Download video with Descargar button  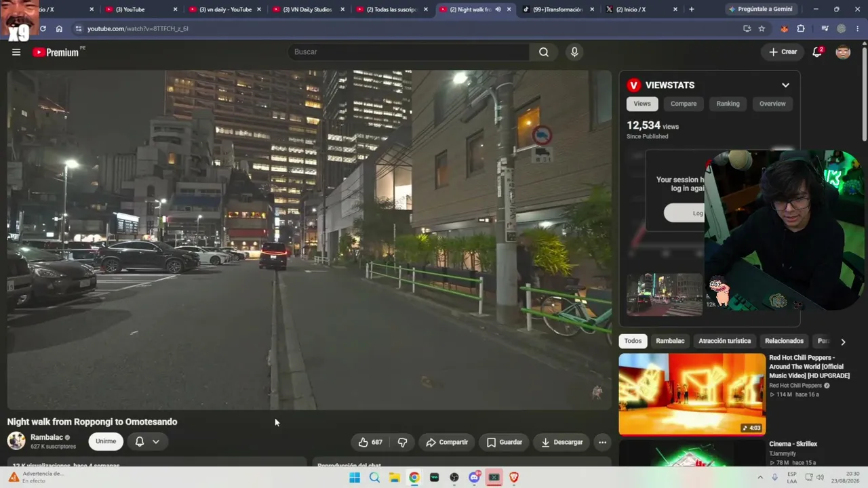pos(562,442)
